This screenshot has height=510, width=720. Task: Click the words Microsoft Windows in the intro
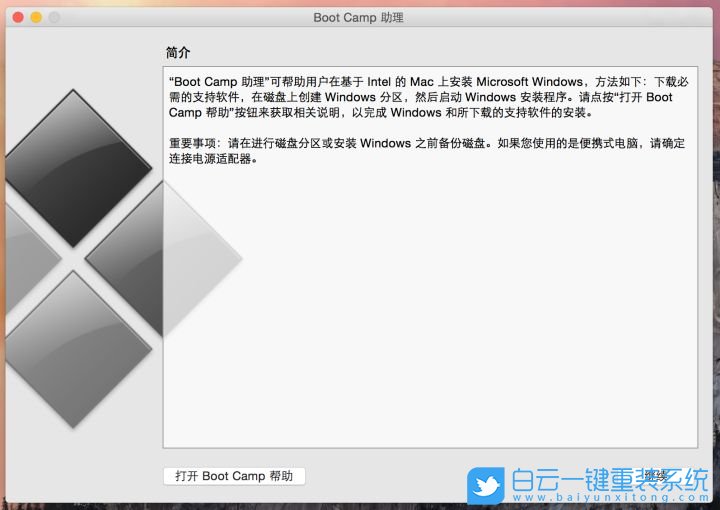[529, 81]
